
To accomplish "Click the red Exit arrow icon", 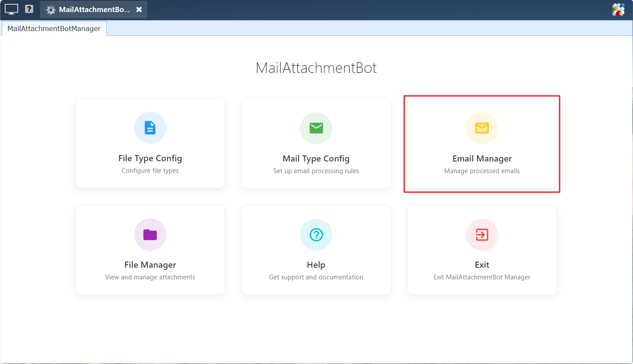I will 482,234.
